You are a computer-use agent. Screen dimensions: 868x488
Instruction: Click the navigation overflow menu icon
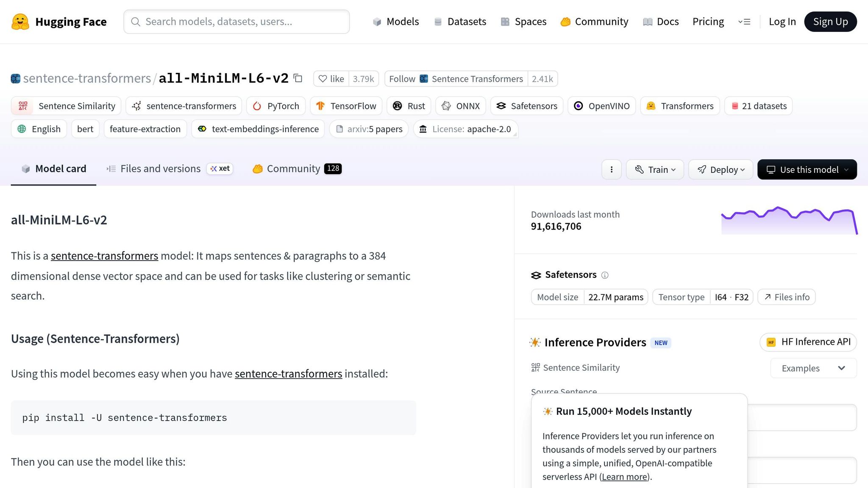pyautogui.click(x=744, y=22)
